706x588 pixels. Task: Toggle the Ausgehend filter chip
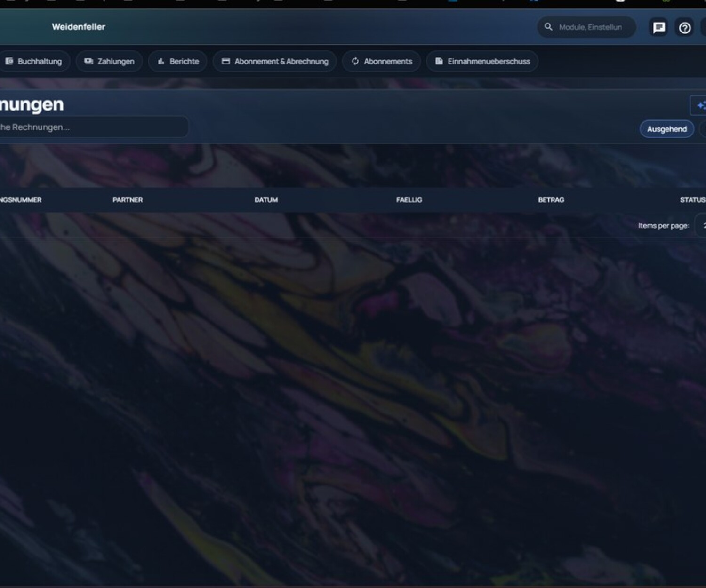666,129
